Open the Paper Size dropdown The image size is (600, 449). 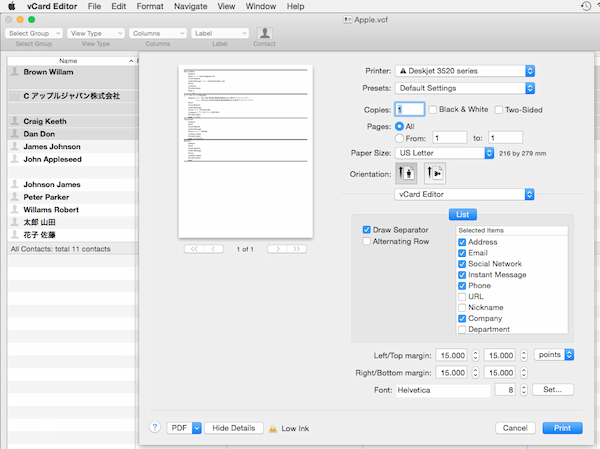(444, 153)
